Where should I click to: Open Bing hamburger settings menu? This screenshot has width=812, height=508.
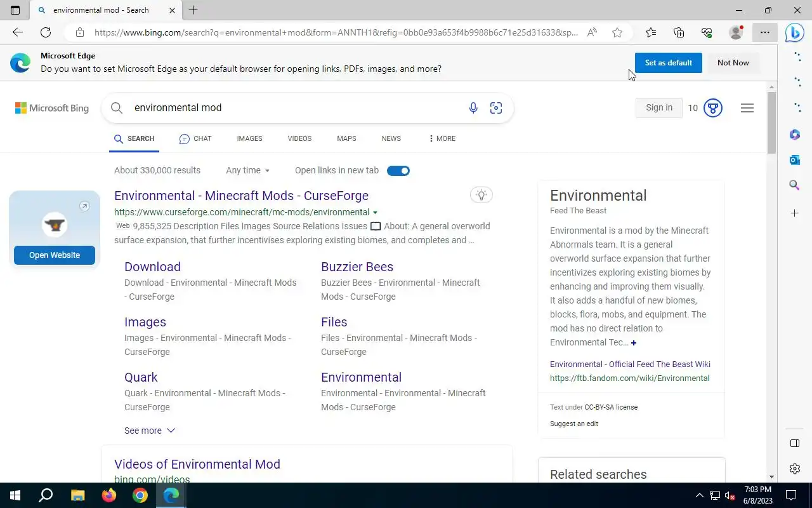click(x=747, y=108)
